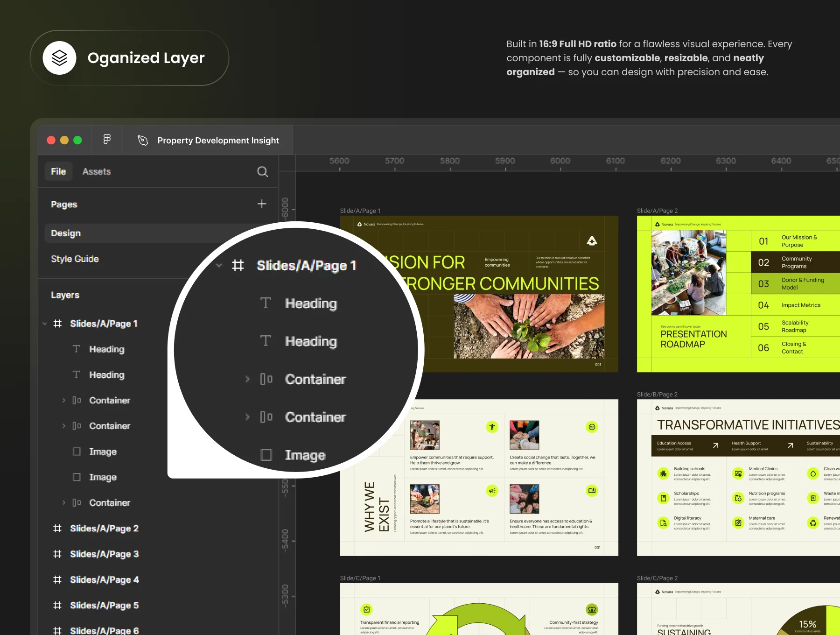Expand the first Container layer in Layers panel
The image size is (840, 635).
pos(64,400)
